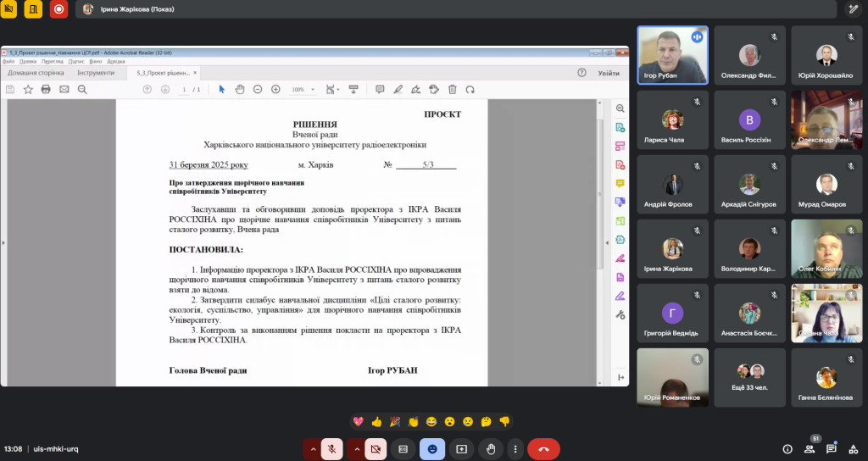This screenshot has width=868, height=461.
Task: Select Ігор Рубан's video tile
Action: pos(672,54)
